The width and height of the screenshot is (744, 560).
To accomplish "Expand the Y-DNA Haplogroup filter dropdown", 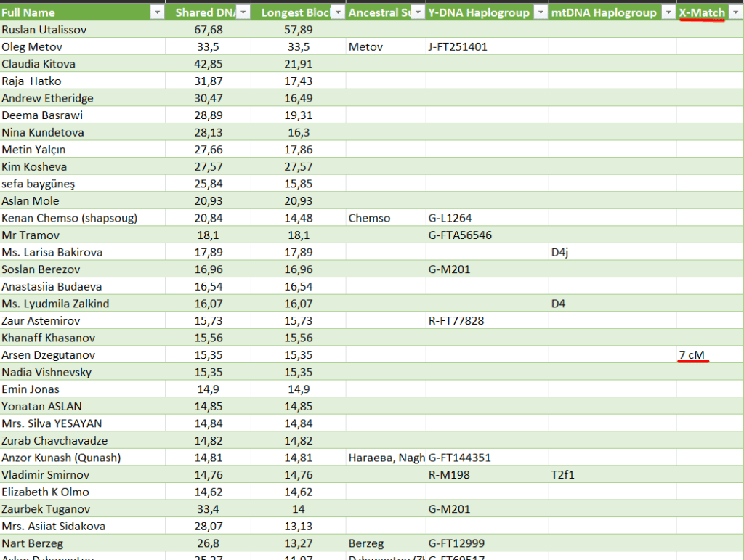I will point(539,12).
